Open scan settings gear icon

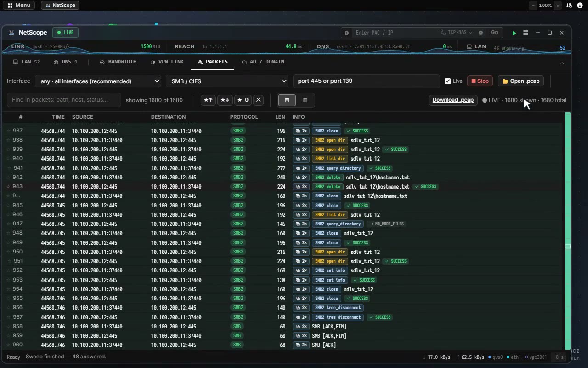(481, 33)
